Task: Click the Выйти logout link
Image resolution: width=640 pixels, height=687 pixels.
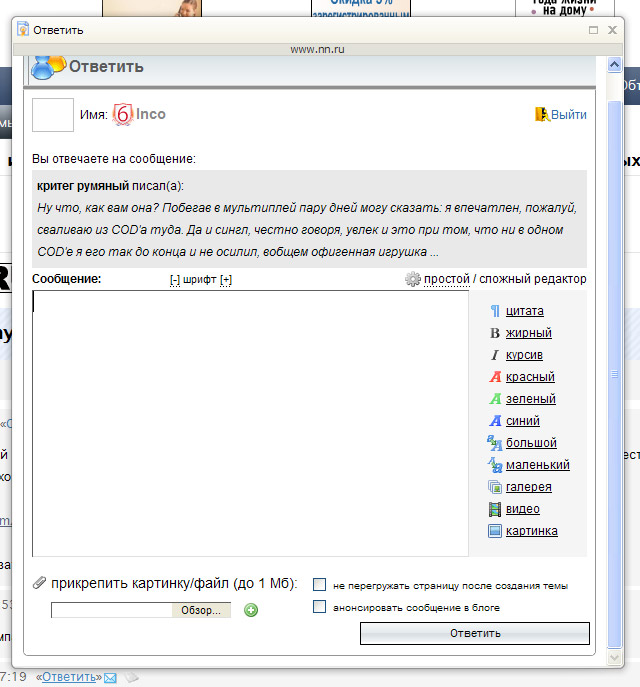Action: [x=568, y=115]
